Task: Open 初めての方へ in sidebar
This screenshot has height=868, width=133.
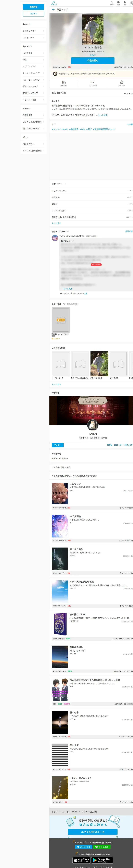Action: (33, 144)
